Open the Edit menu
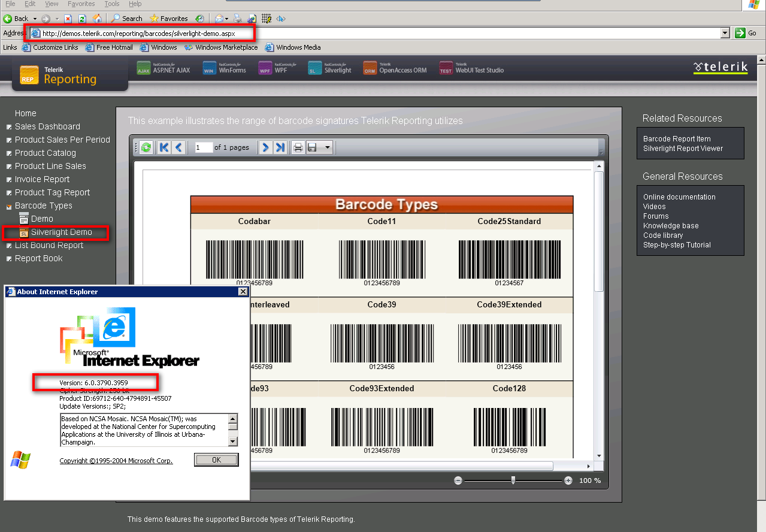The image size is (766, 532). tap(30, 4)
